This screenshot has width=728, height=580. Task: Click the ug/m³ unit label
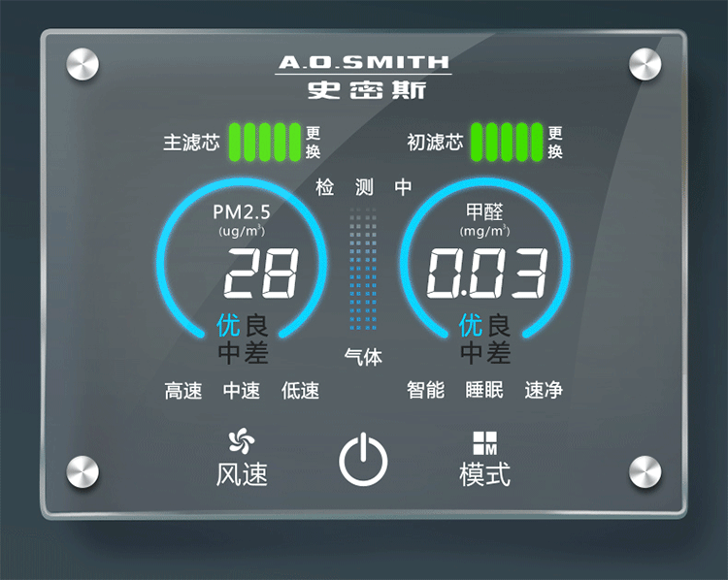point(242,231)
